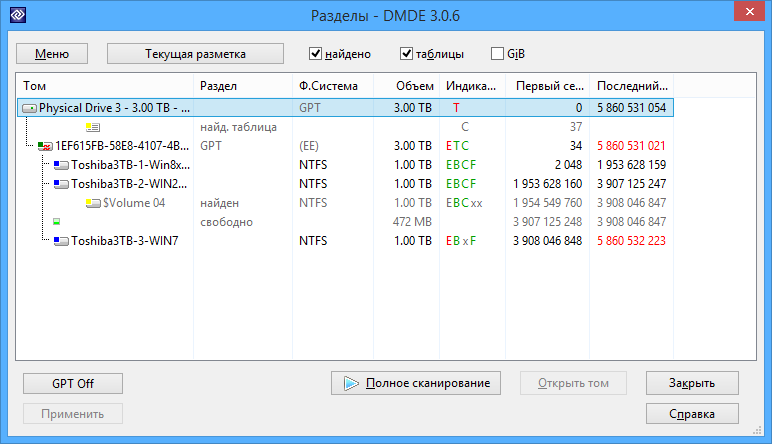Click the red last sector 5 860 531 021
Viewport: 772px width, 444px height.
631,146
